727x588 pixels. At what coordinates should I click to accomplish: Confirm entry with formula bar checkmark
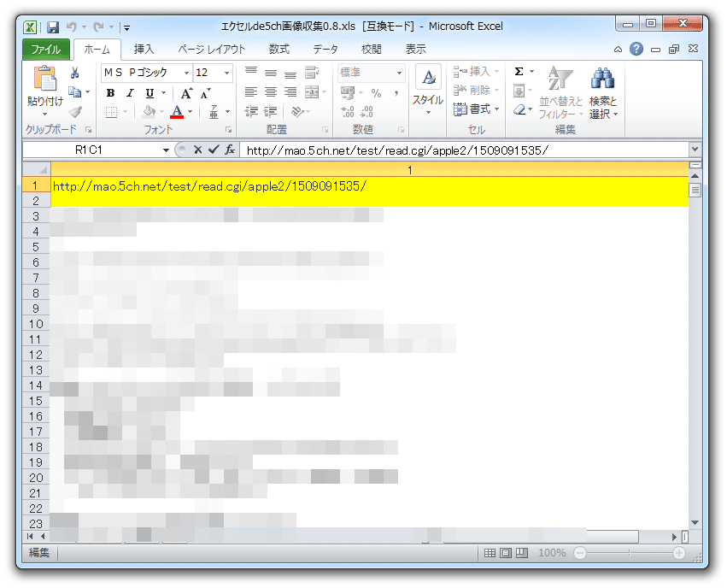pos(214,150)
